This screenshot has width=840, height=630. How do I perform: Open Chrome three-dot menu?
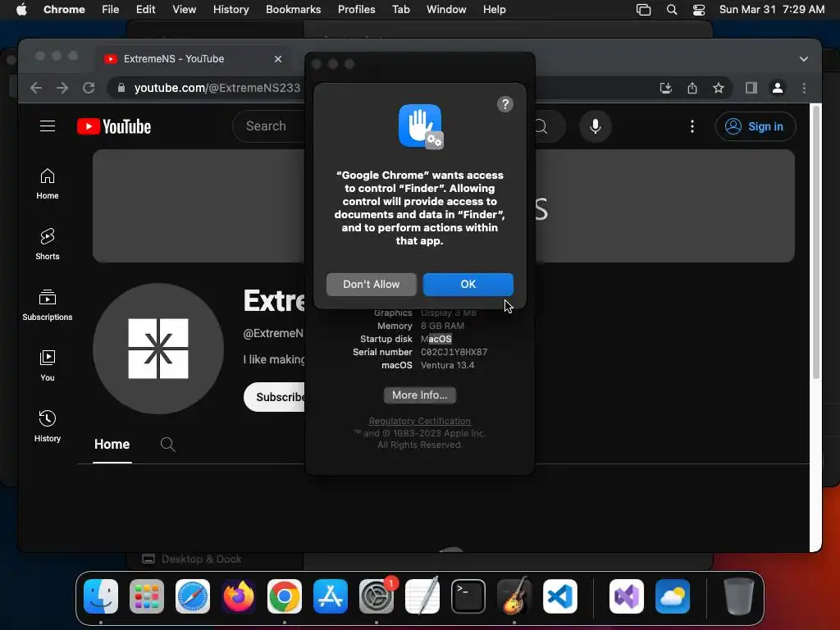coord(804,88)
